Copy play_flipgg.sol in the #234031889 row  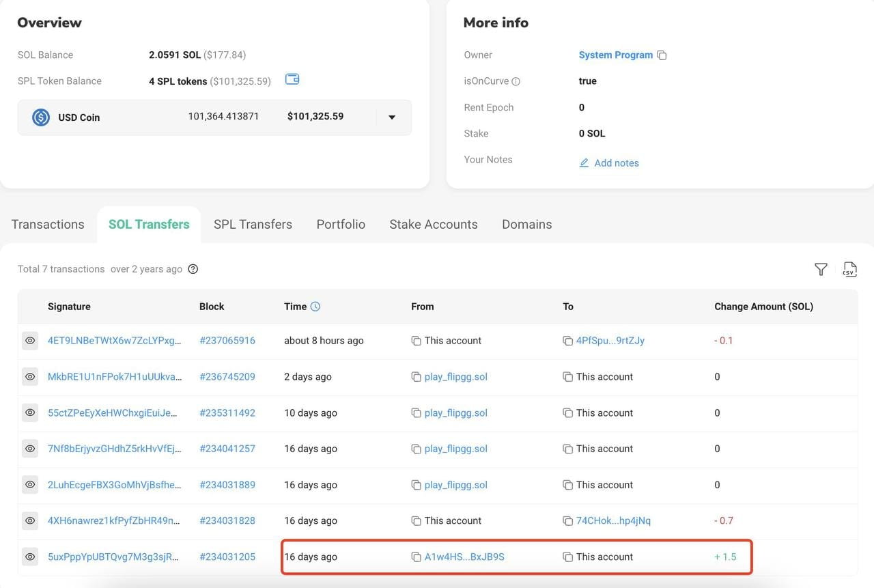pos(416,485)
